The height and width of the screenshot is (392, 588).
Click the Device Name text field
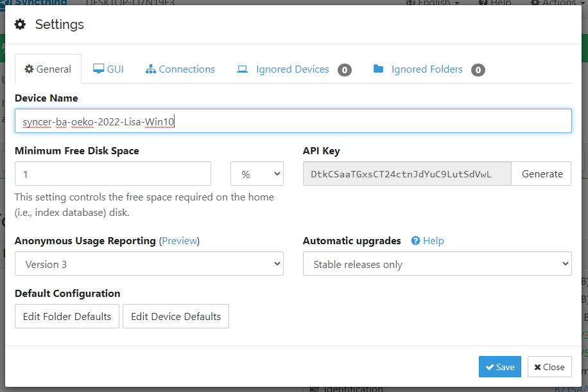[x=293, y=121]
